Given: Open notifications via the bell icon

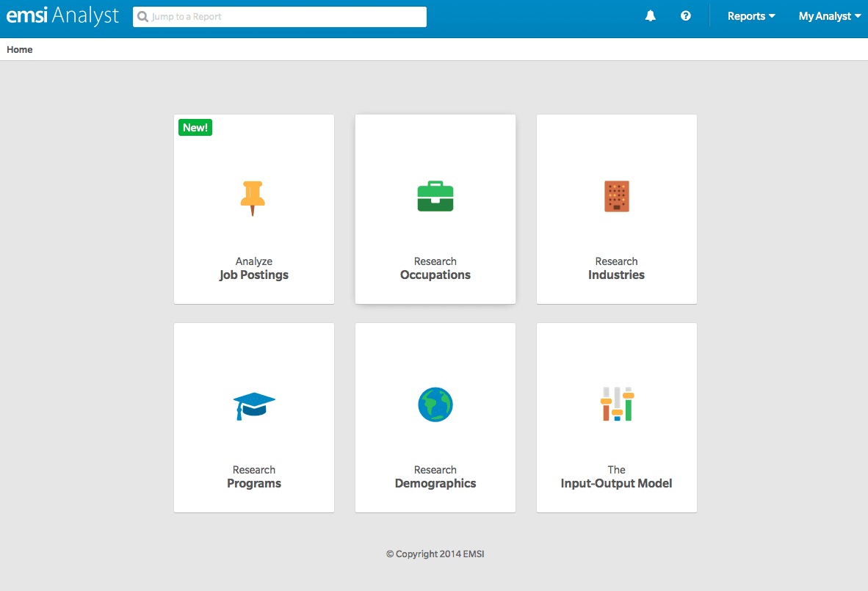Looking at the screenshot, I should [x=650, y=16].
